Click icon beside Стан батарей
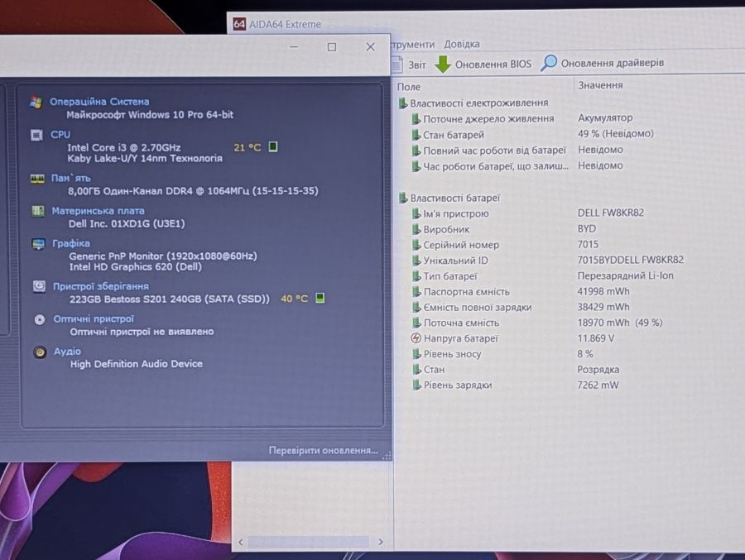The height and width of the screenshot is (560, 745). coord(416,135)
